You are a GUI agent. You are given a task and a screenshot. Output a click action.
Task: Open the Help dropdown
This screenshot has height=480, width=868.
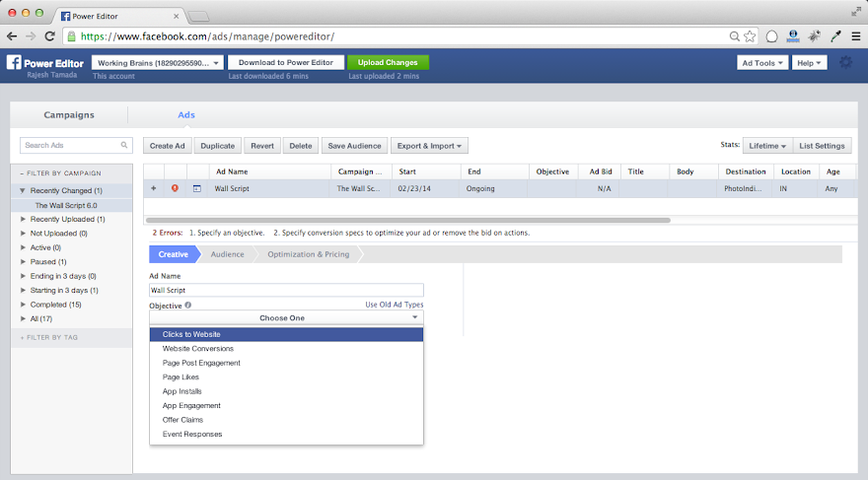click(810, 63)
